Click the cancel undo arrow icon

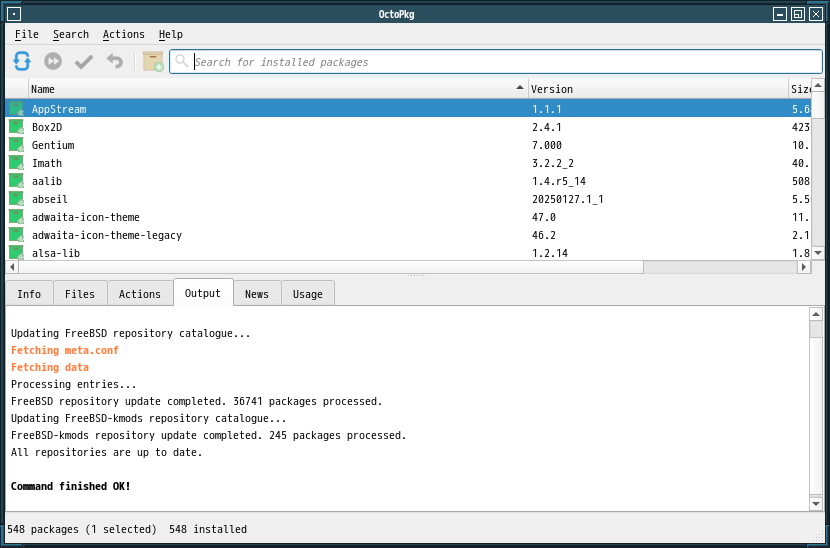click(114, 61)
